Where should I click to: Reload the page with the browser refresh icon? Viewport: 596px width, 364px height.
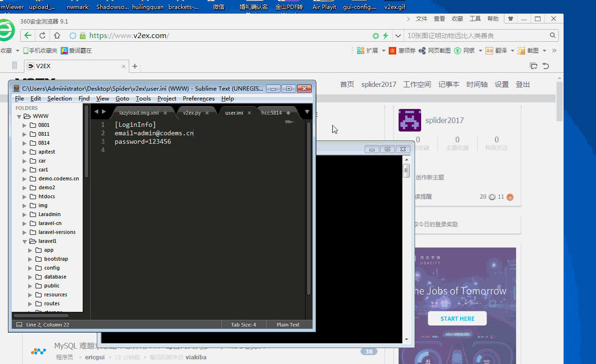[42, 36]
